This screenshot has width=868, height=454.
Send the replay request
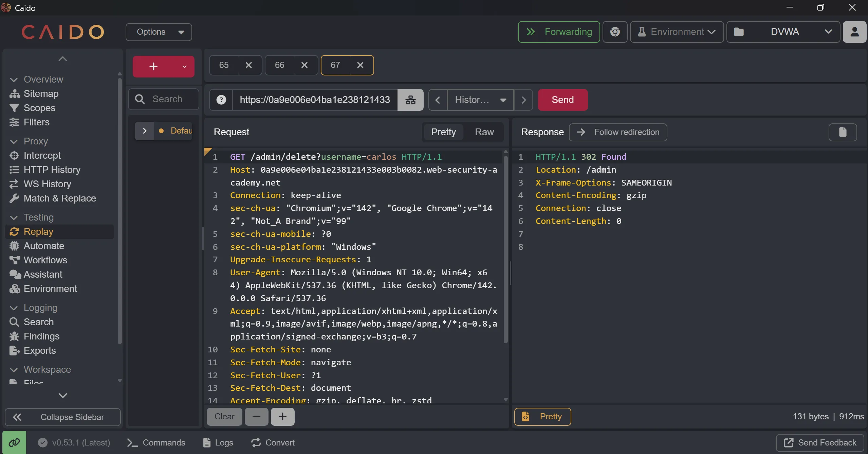point(562,100)
